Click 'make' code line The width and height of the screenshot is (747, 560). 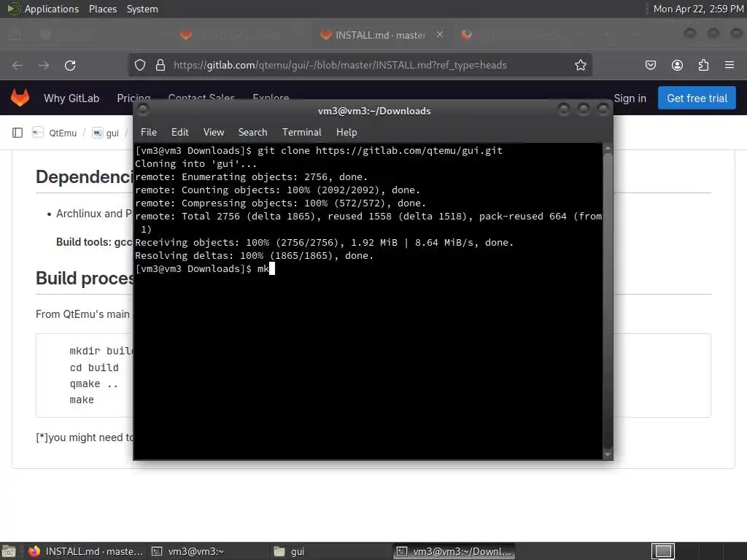(x=82, y=400)
